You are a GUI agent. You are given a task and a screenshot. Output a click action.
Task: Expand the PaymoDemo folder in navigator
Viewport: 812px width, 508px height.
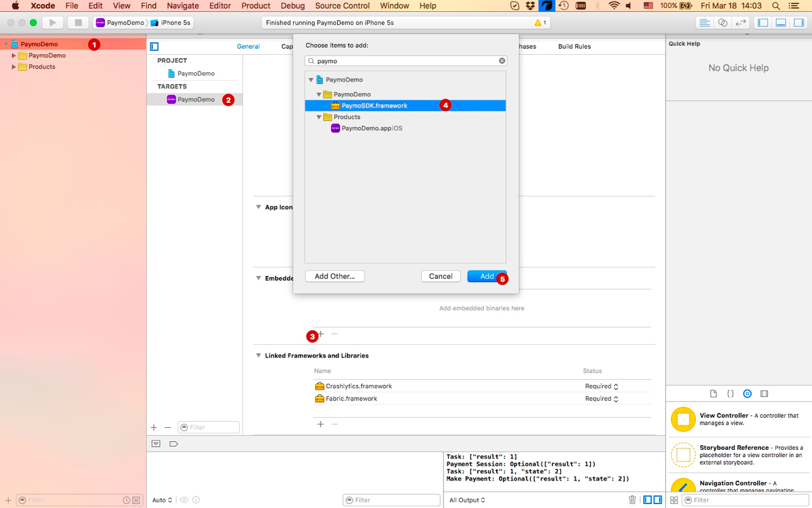click(x=13, y=55)
